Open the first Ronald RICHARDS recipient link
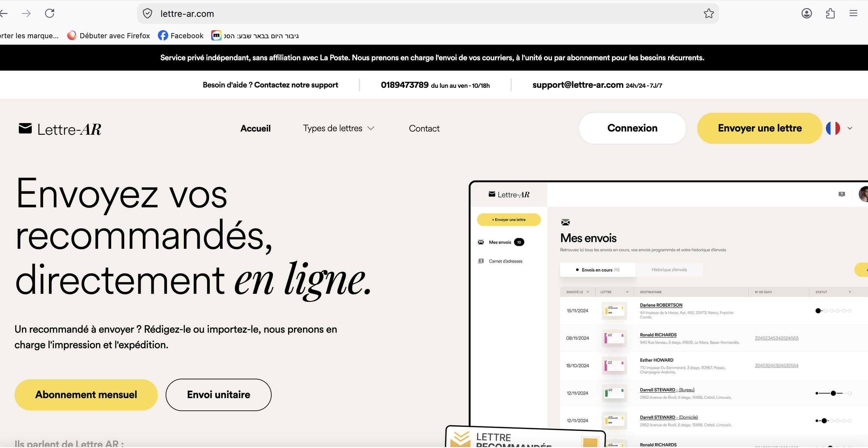868x448 pixels. pyautogui.click(x=658, y=335)
